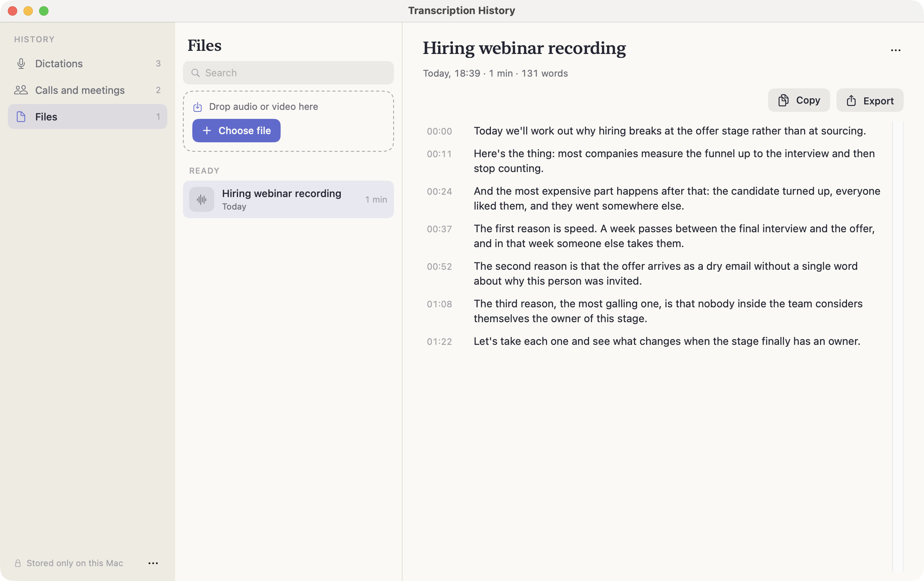
Task: Click the 'Today, 18:39 · 1 min · 131 words' info
Action: pos(495,74)
